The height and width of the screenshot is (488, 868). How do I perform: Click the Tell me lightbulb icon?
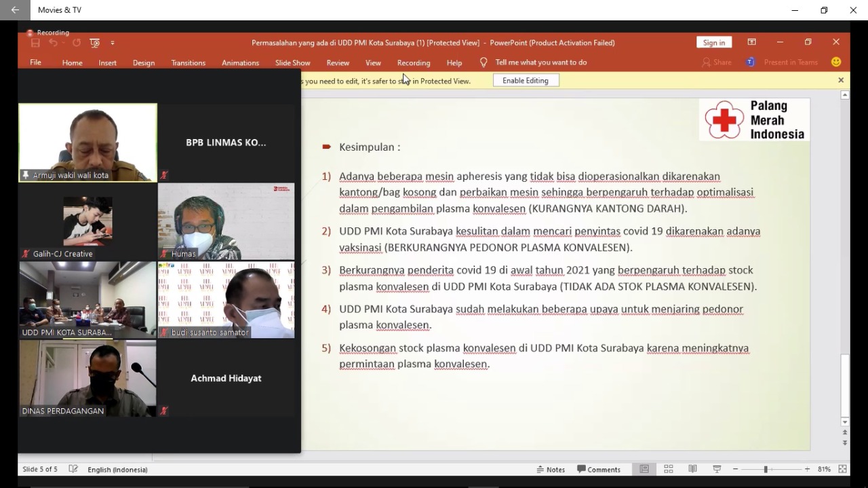484,62
